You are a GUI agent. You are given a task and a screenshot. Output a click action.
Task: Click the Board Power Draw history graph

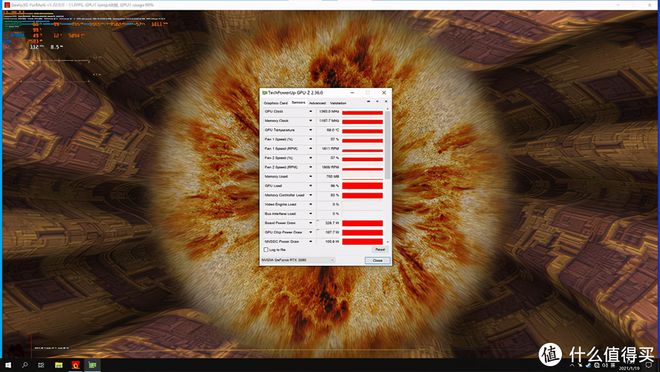362,223
